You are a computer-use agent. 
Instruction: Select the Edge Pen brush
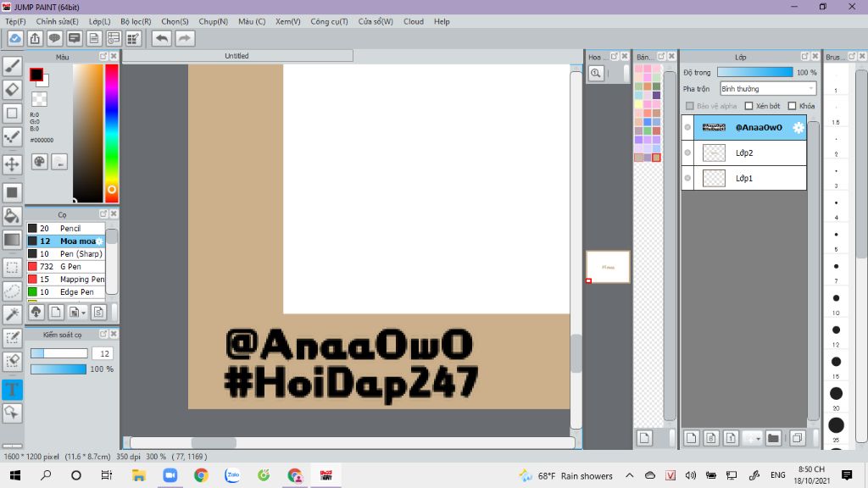point(66,291)
